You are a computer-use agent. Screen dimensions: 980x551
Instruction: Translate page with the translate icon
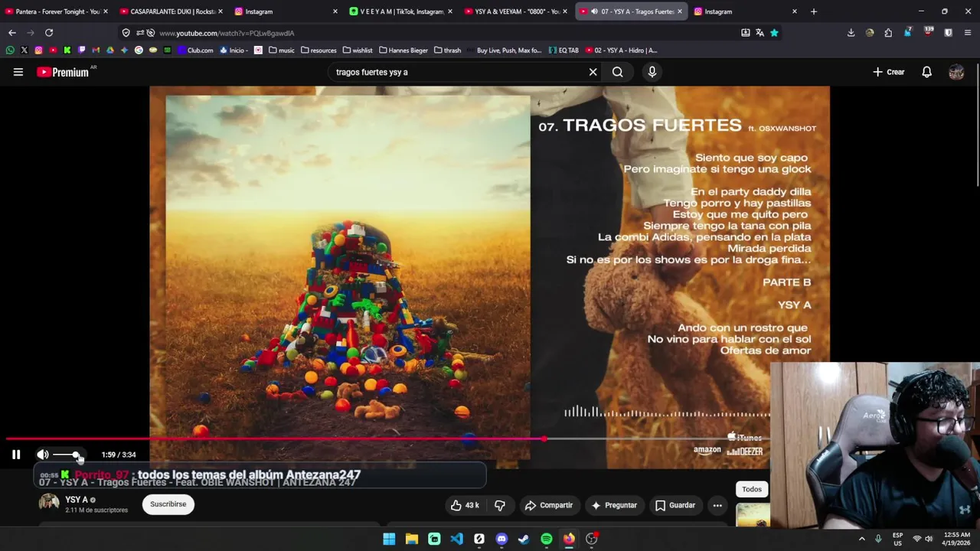coord(759,33)
